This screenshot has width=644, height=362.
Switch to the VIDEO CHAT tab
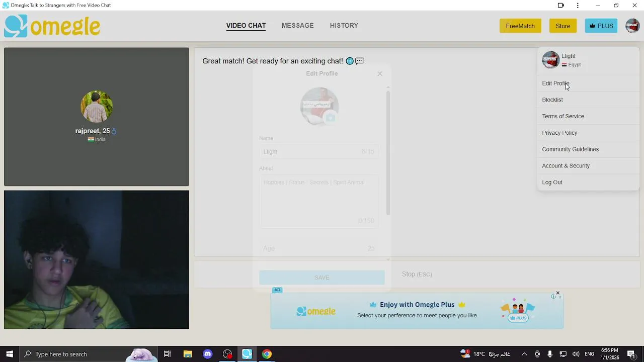tap(246, 26)
